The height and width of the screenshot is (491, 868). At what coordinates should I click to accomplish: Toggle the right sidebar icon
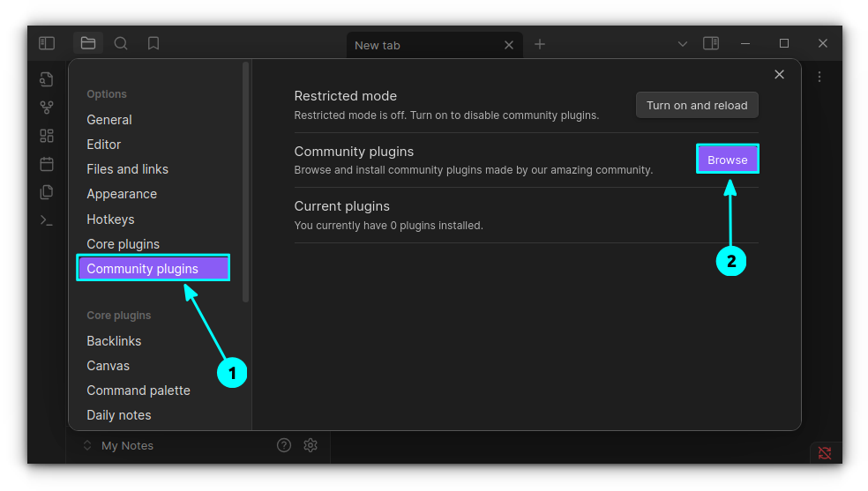pyautogui.click(x=711, y=43)
